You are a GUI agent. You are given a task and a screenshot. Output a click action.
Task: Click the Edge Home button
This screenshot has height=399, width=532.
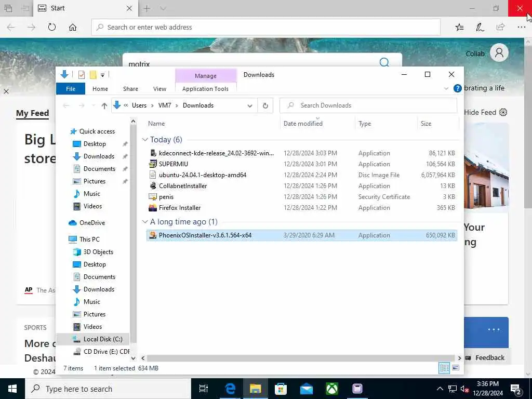[x=73, y=27]
